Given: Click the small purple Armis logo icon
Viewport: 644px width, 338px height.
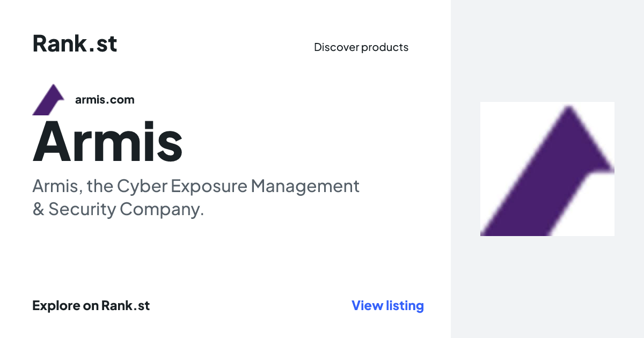Looking at the screenshot, I should pyautogui.click(x=48, y=99).
